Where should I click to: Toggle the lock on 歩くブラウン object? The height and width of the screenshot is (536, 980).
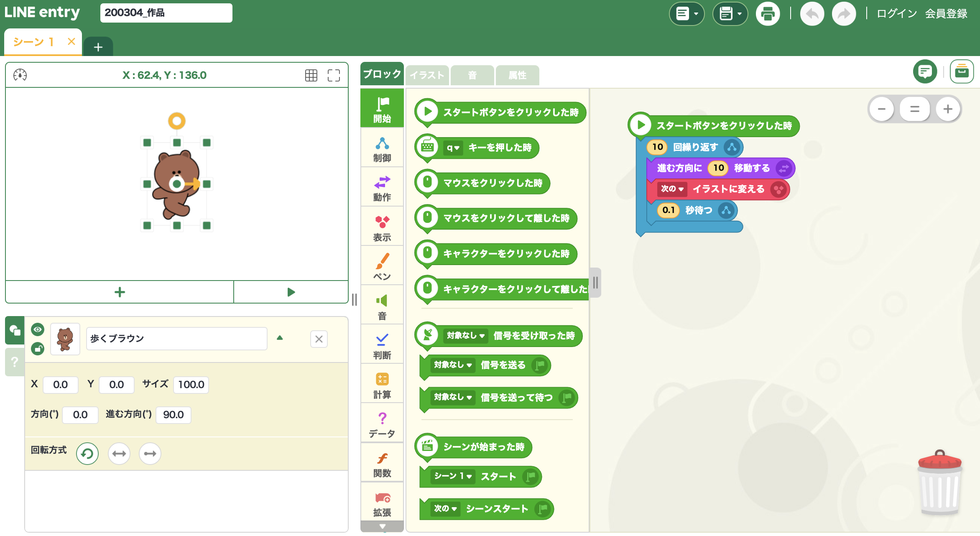point(38,348)
